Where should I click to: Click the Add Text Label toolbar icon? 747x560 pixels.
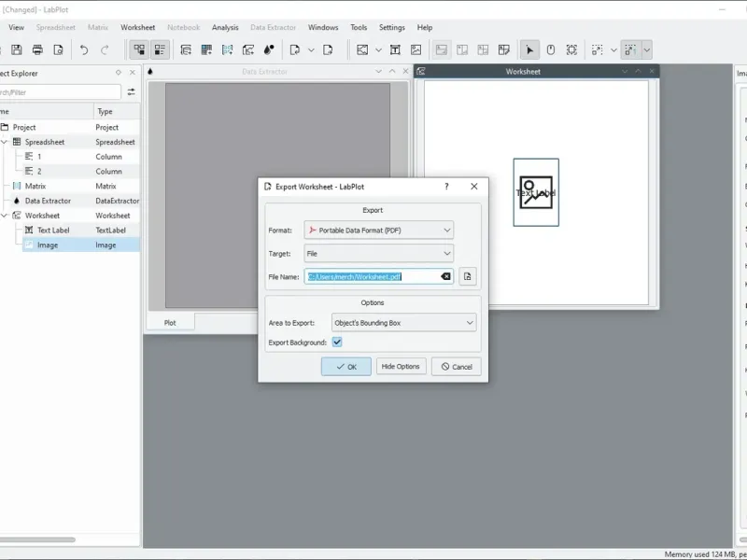[x=395, y=50]
